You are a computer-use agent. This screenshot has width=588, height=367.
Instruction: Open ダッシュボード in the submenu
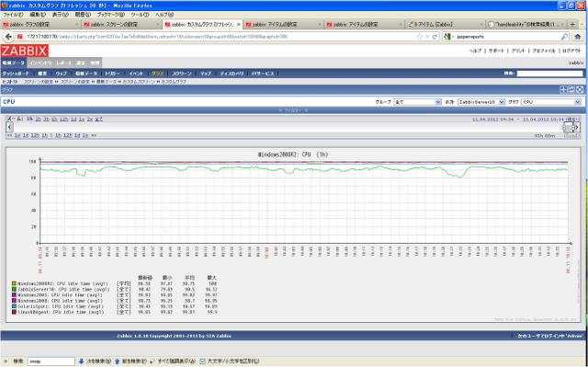pos(16,74)
